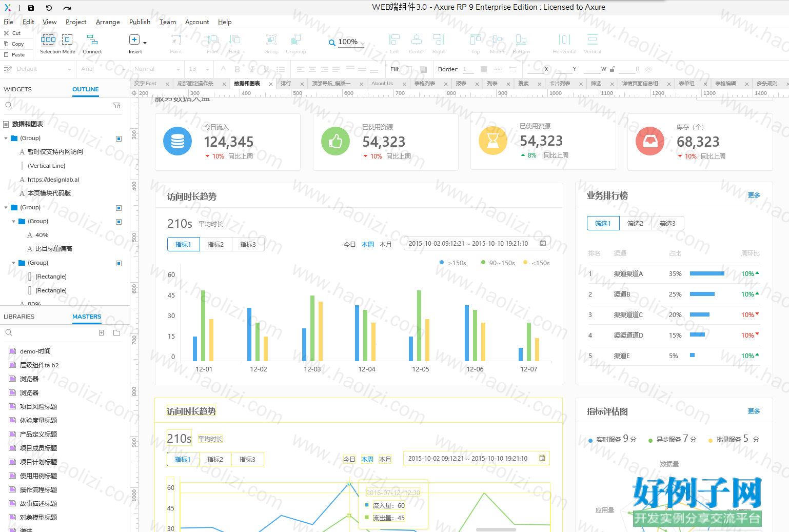The image size is (789, 532).
Task: Choose intersected selection mode icon
Action: (48, 39)
